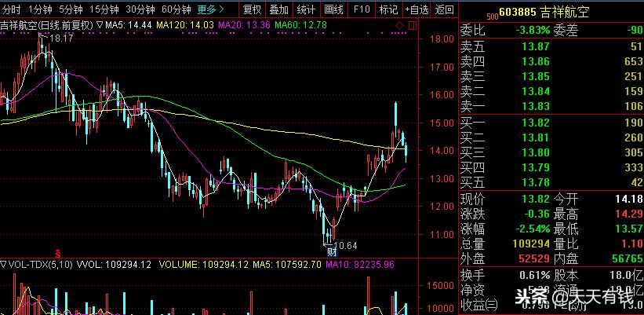The height and width of the screenshot is (315, 644).
Task: Expand the VOL-TDX indicator triangle
Action: click(4, 265)
